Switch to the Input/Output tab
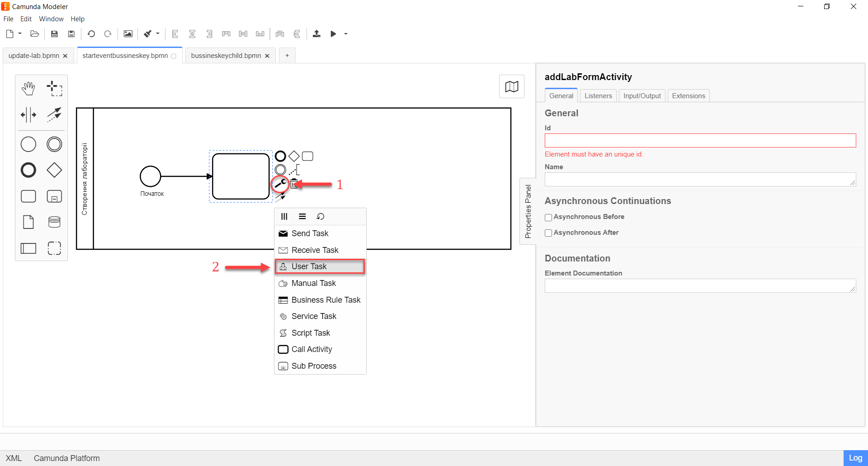Screen dimensions: 868x466 pyautogui.click(x=642, y=96)
